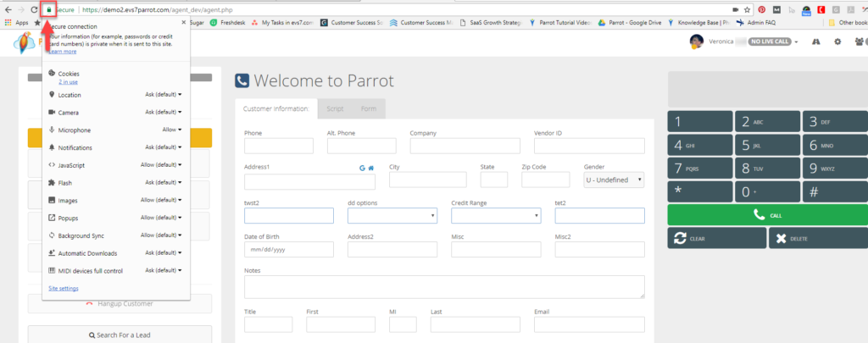Image resolution: width=868 pixels, height=343 pixels.
Task: Switch to the Form tab
Action: click(x=369, y=109)
